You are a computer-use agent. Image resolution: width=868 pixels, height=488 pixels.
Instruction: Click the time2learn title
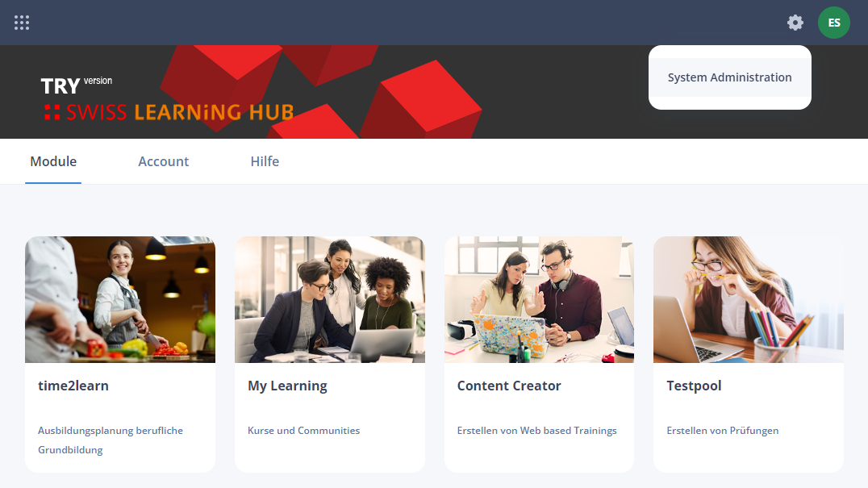73,386
